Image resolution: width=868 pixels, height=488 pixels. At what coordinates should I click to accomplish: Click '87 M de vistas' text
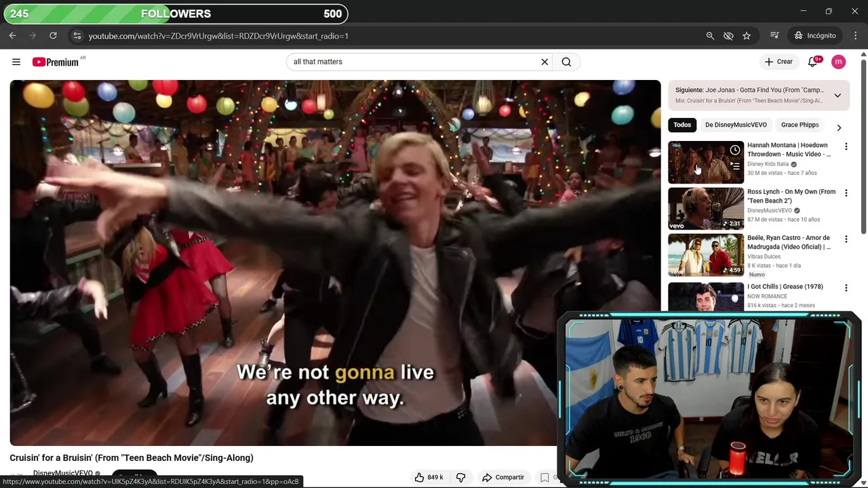764,220
